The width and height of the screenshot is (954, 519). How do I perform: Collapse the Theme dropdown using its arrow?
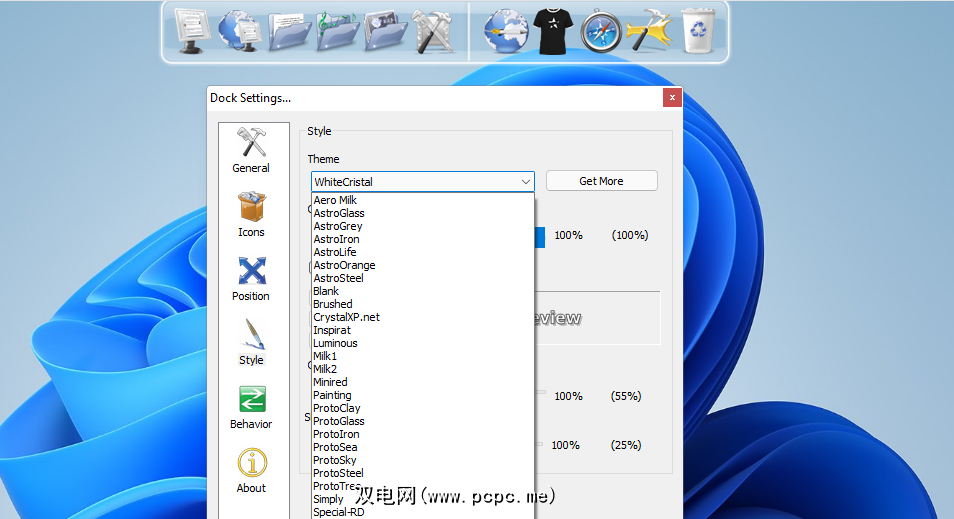tap(525, 182)
